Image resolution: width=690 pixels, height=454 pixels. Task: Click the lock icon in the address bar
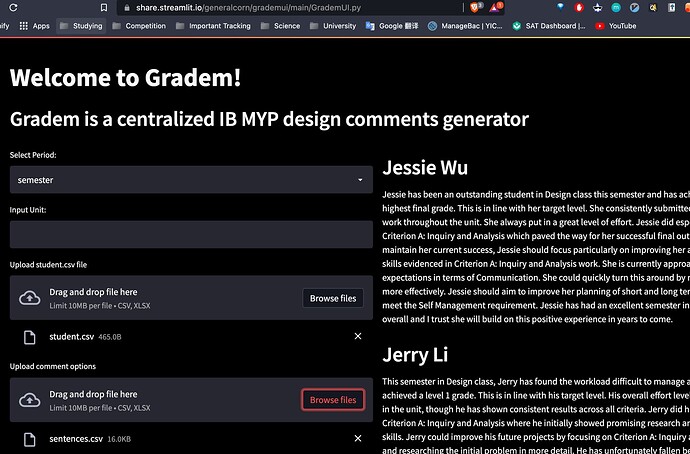tap(128, 8)
